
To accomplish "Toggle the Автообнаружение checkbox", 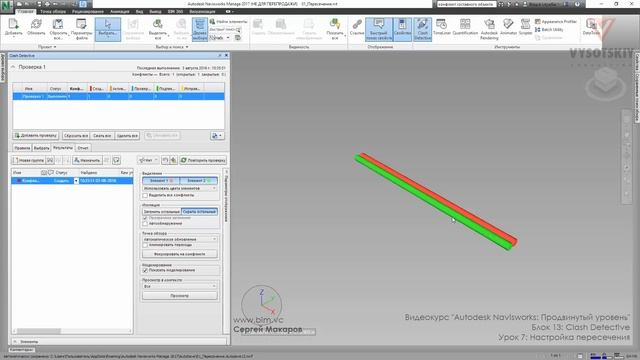I will [x=145, y=224].
